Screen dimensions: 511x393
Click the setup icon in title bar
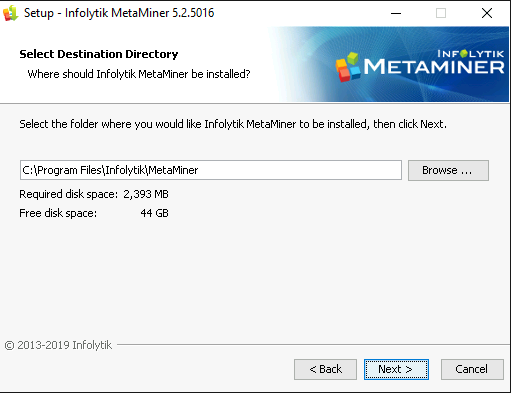click(10, 13)
